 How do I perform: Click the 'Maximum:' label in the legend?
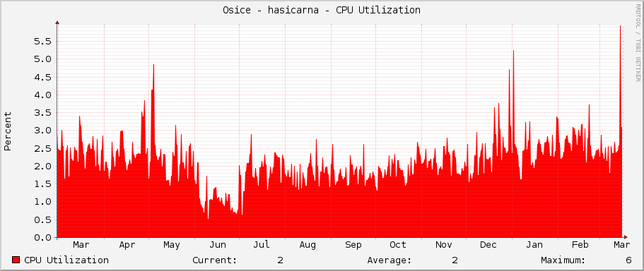[x=563, y=260]
